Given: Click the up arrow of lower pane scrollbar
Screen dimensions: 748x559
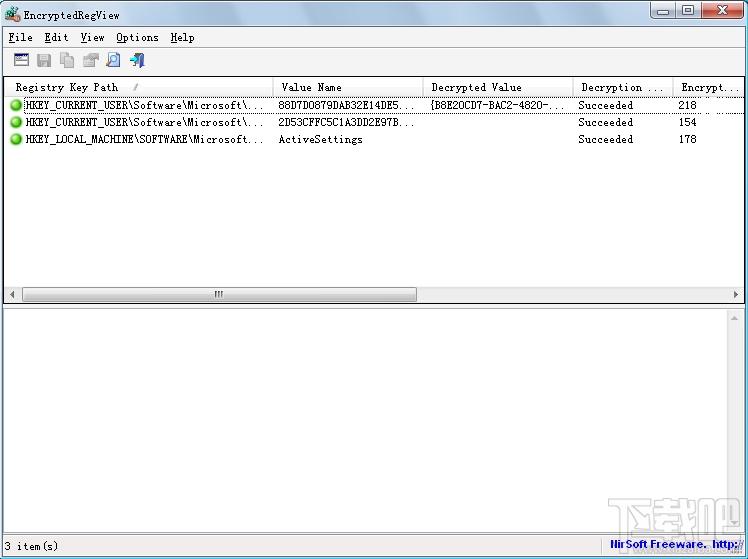Looking at the screenshot, I should (x=735, y=318).
